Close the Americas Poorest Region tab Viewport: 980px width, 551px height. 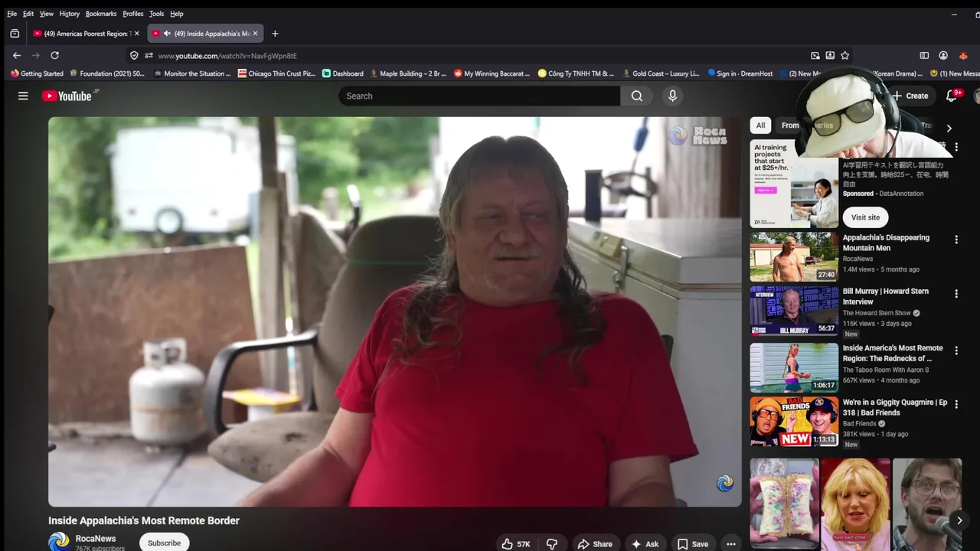pyautogui.click(x=136, y=34)
